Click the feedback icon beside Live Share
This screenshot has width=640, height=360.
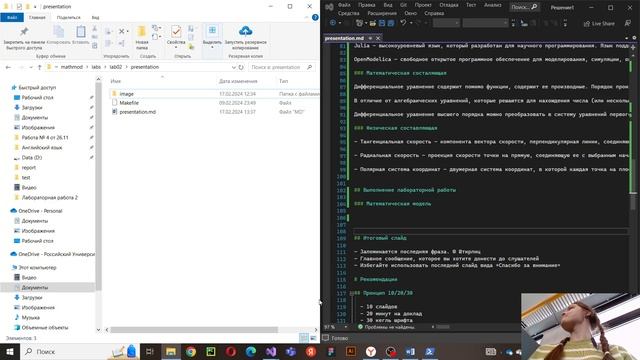pos(628,23)
